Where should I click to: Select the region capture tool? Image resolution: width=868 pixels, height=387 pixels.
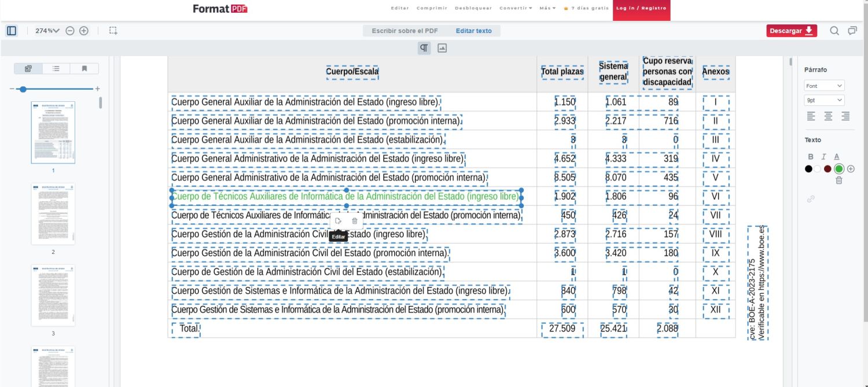point(113,30)
